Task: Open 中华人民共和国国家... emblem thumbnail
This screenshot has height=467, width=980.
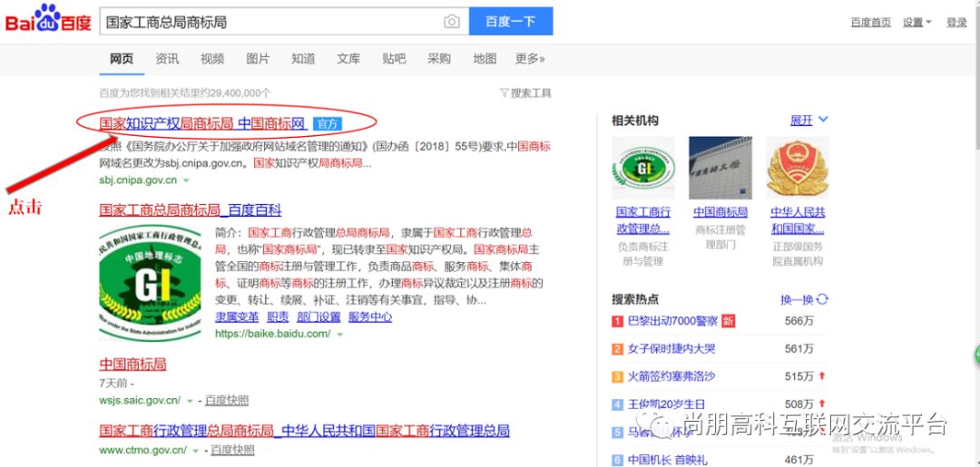Action: (x=798, y=168)
